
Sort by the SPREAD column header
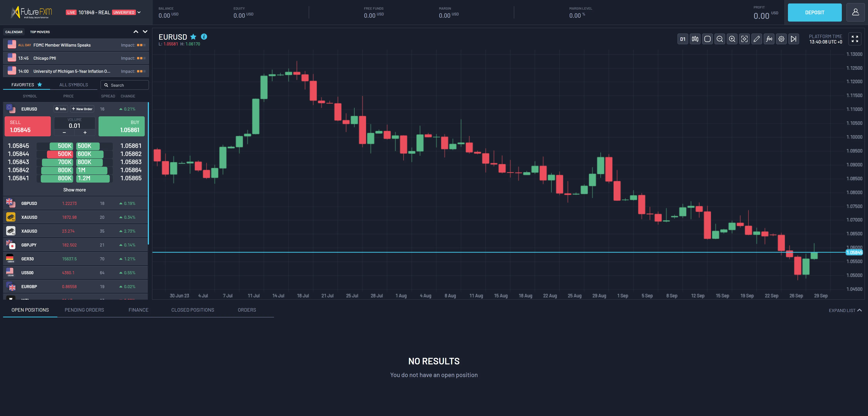tap(108, 96)
